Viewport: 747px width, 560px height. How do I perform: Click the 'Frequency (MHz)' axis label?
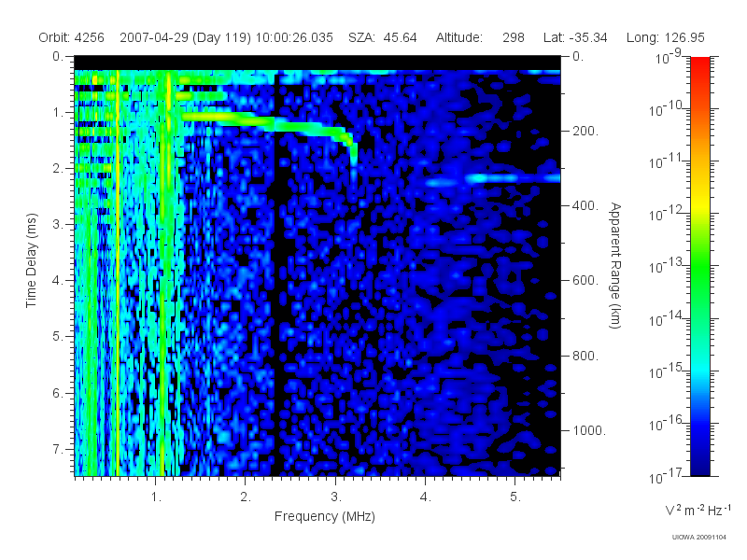pos(325,516)
